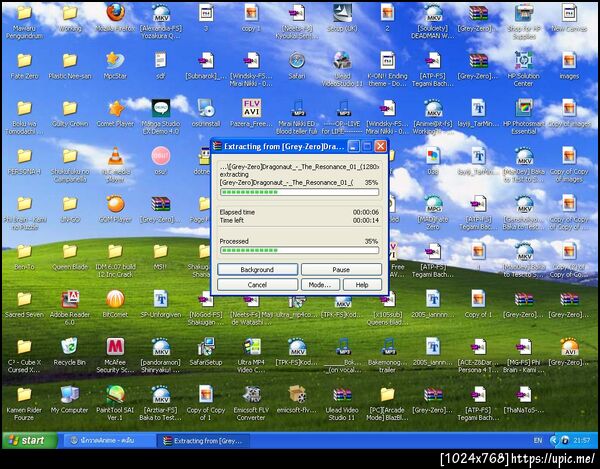Open the Queen Blade folder
The height and width of the screenshot is (469, 600).
(70, 251)
